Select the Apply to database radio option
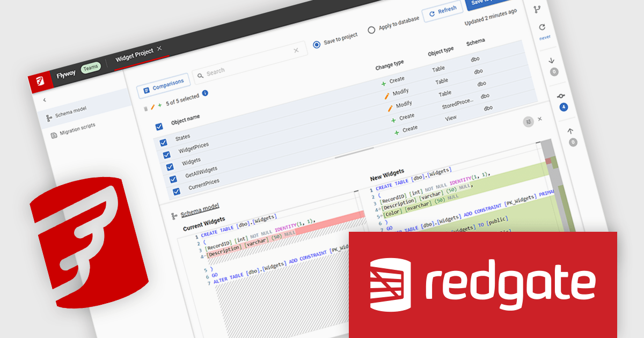 click(x=371, y=30)
